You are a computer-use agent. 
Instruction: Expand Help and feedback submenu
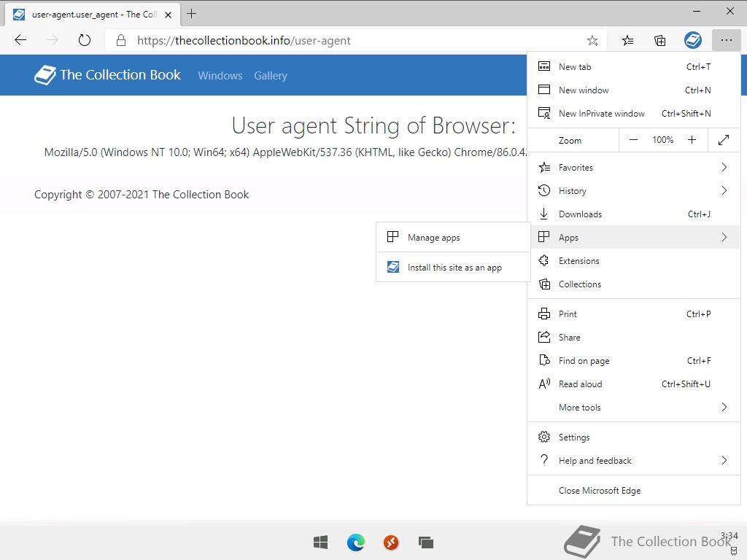(634, 461)
